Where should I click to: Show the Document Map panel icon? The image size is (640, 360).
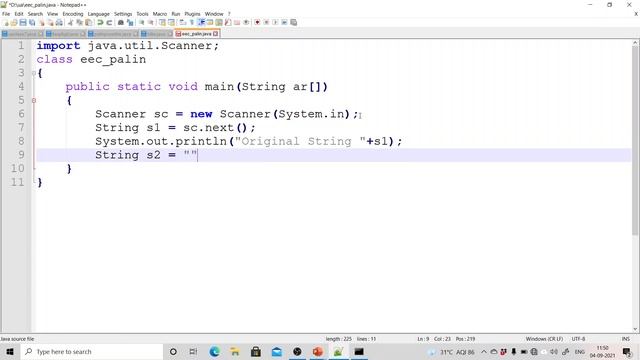click(219, 22)
